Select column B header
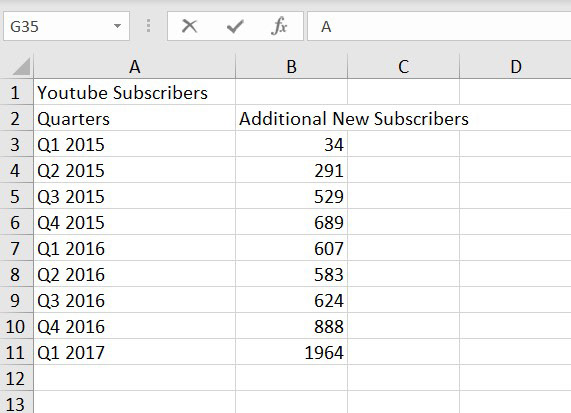This screenshot has height=413, width=571. (292, 67)
